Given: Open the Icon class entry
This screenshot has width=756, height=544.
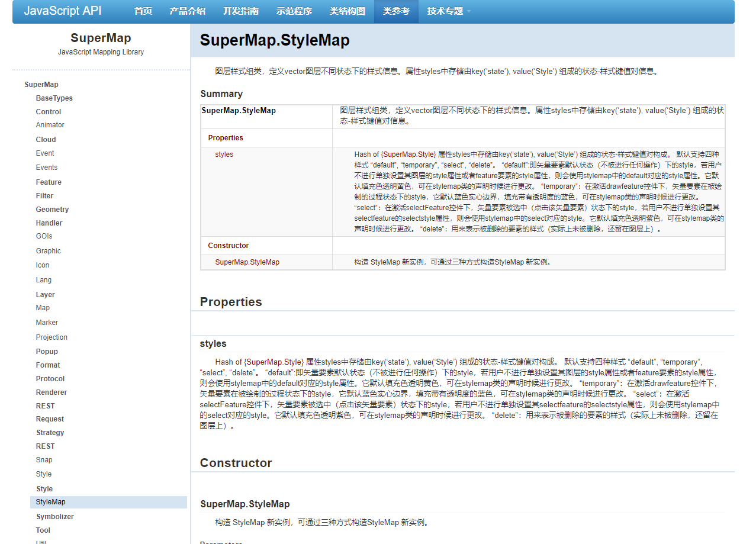Looking at the screenshot, I should pos(43,265).
